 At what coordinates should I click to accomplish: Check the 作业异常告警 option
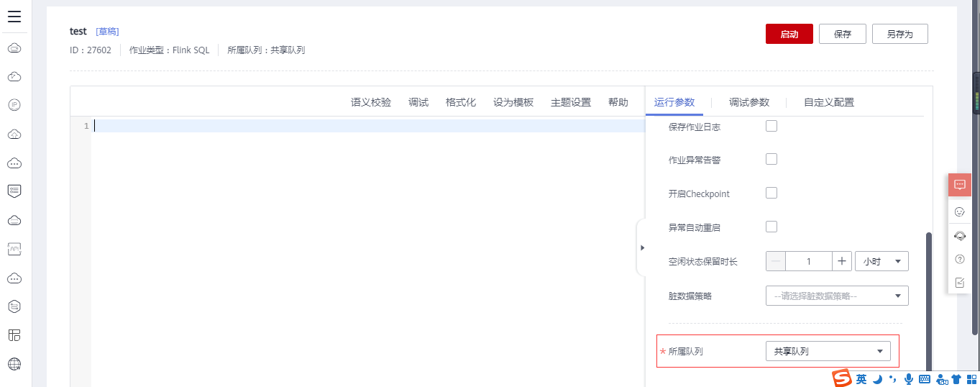[x=771, y=159]
